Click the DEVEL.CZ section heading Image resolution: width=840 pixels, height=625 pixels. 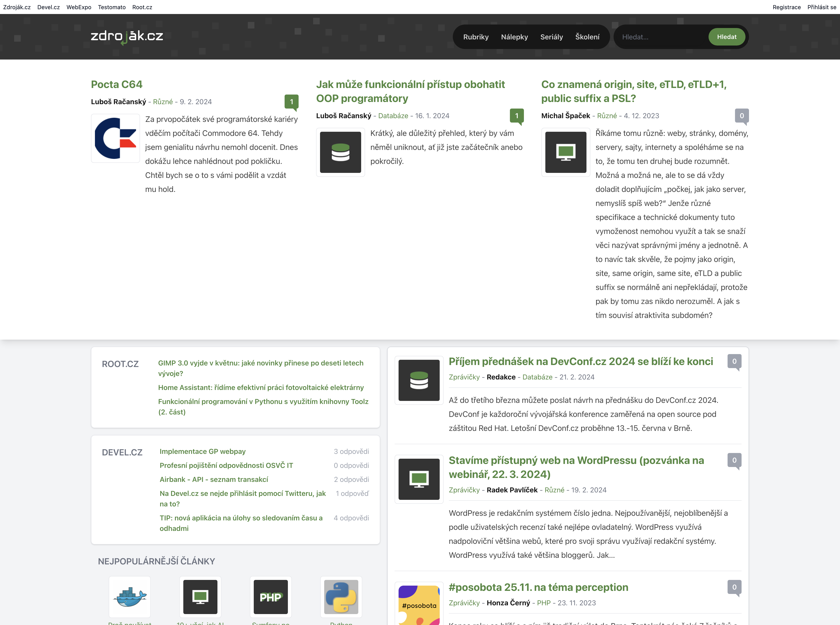tap(122, 453)
